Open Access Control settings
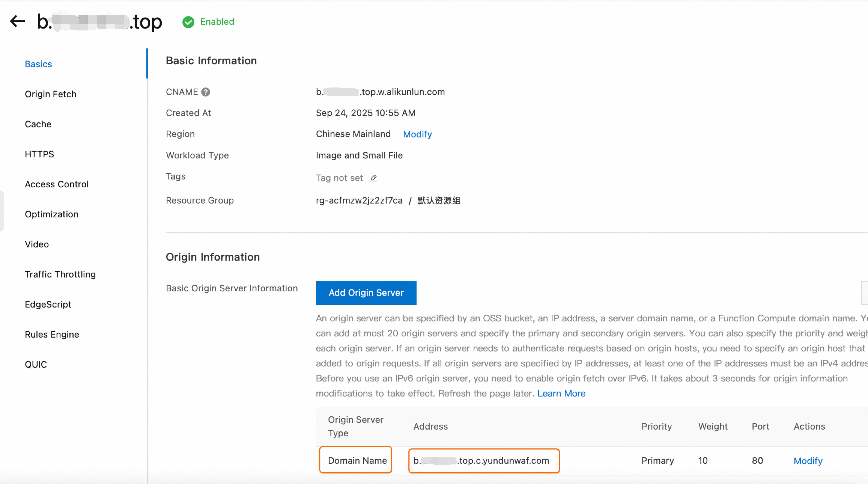The image size is (868, 484). pos(57,184)
